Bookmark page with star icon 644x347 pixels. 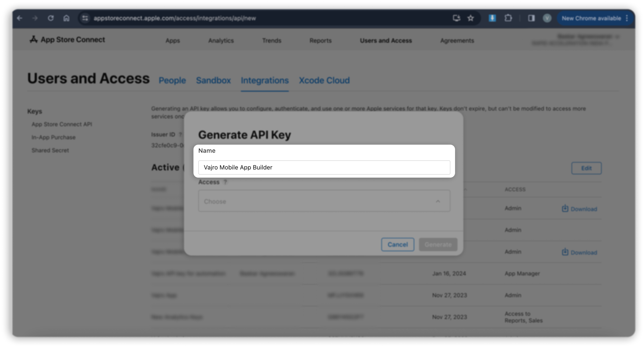(x=471, y=18)
